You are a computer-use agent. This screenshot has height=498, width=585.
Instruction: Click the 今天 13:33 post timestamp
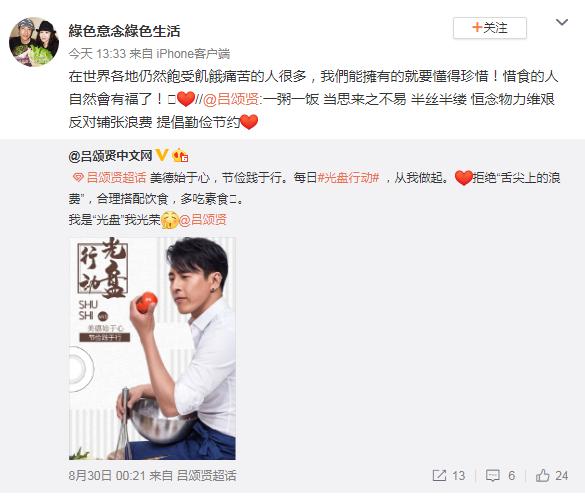[97, 54]
